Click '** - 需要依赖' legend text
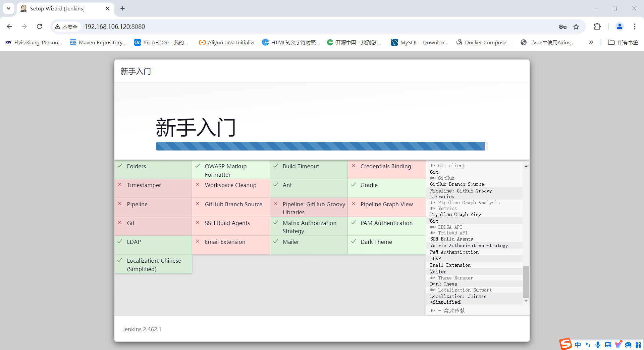Viewport: 644px width, 350px height. coord(447,310)
